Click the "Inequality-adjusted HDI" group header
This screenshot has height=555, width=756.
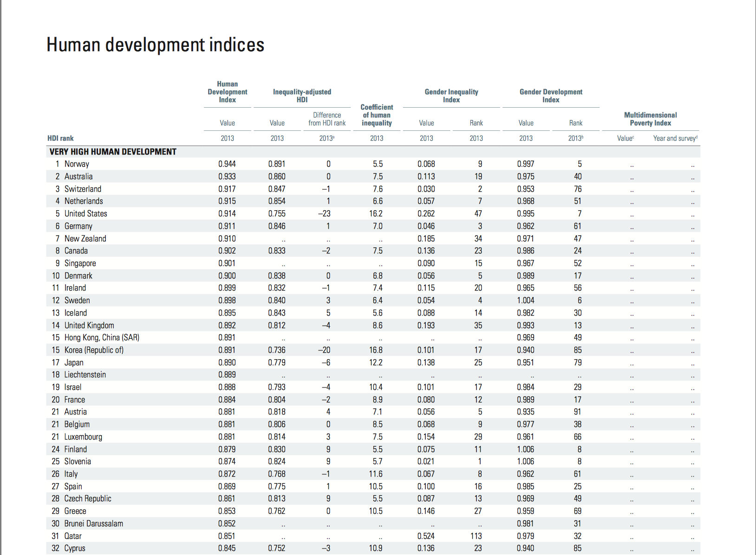(302, 96)
